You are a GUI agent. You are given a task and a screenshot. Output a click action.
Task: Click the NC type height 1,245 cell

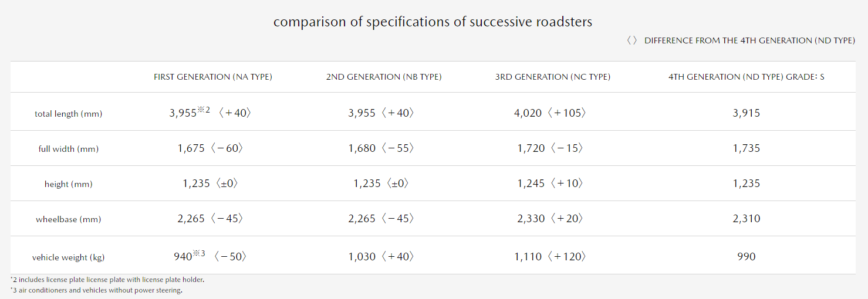pos(531,184)
